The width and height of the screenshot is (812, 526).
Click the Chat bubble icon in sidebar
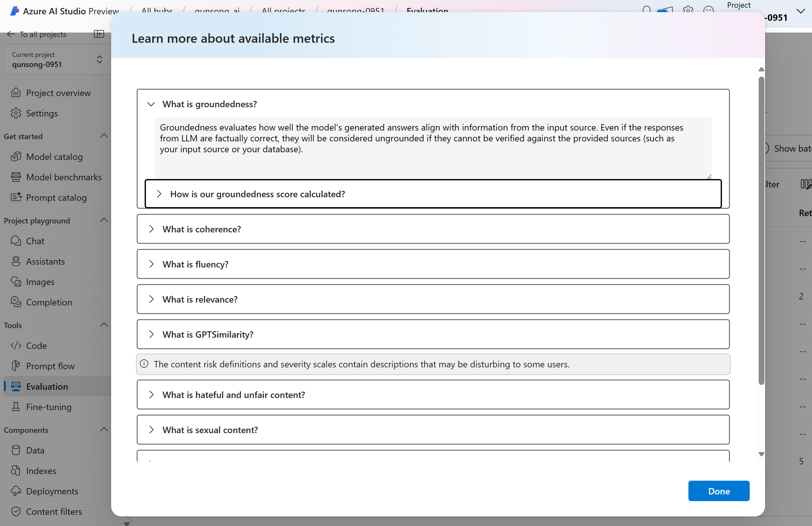click(x=16, y=241)
